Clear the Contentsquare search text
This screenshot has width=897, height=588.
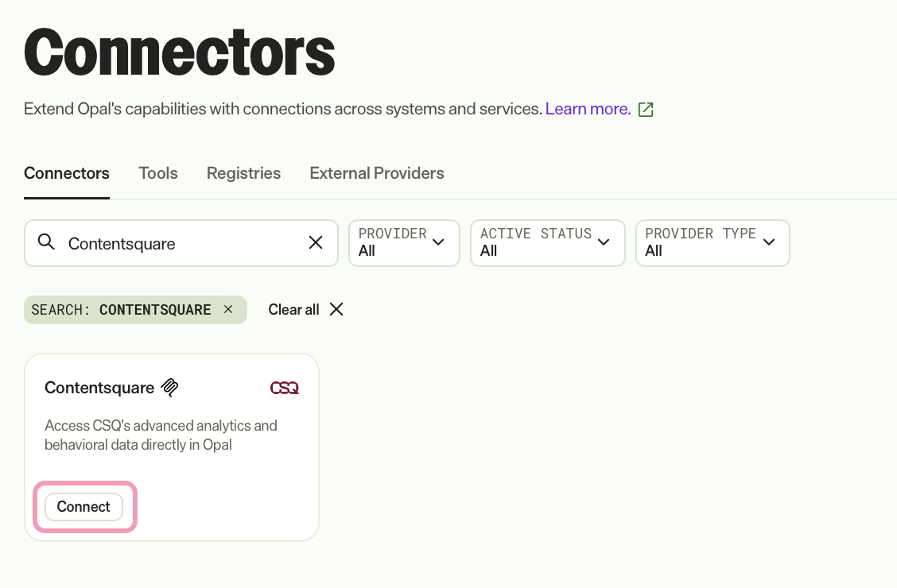[316, 242]
